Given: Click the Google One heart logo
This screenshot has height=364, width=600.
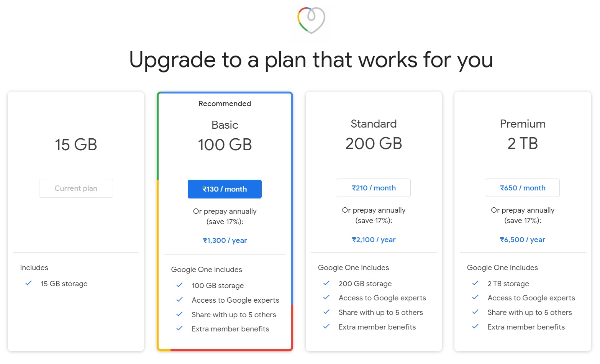Looking at the screenshot, I should click(311, 20).
